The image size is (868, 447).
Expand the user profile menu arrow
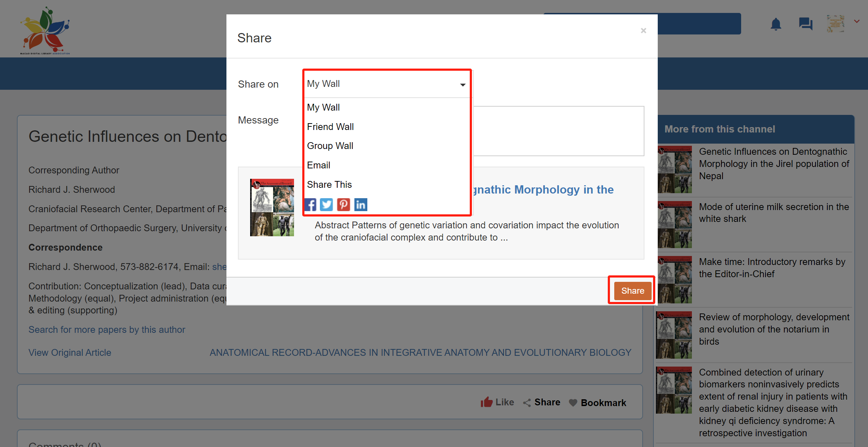pyautogui.click(x=857, y=22)
